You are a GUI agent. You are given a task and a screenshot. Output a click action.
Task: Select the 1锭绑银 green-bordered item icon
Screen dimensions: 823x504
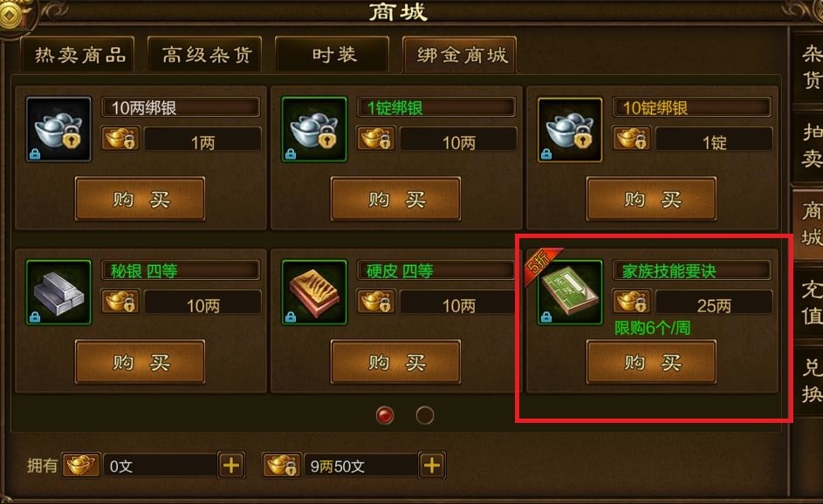(314, 129)
